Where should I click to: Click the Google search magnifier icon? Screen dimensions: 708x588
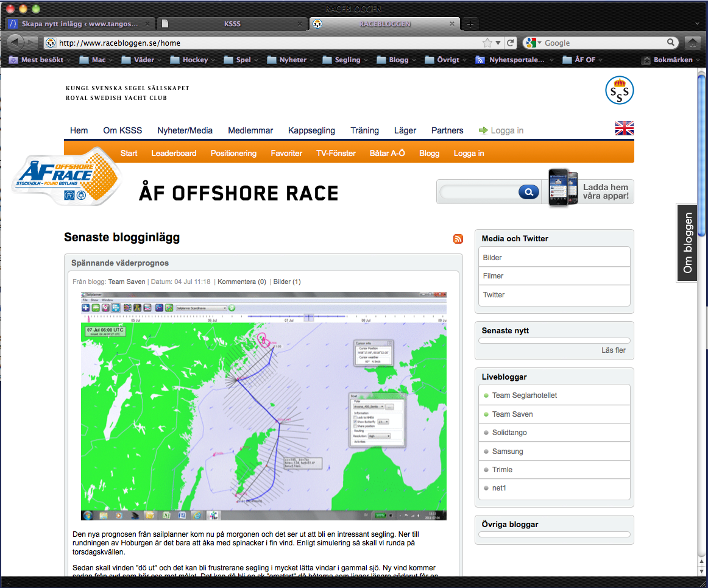(671, 43)
